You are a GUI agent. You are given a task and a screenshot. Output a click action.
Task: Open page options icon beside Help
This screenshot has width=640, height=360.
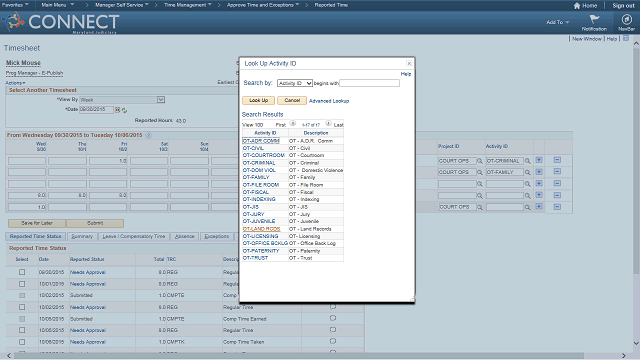[x=626, y=39]
